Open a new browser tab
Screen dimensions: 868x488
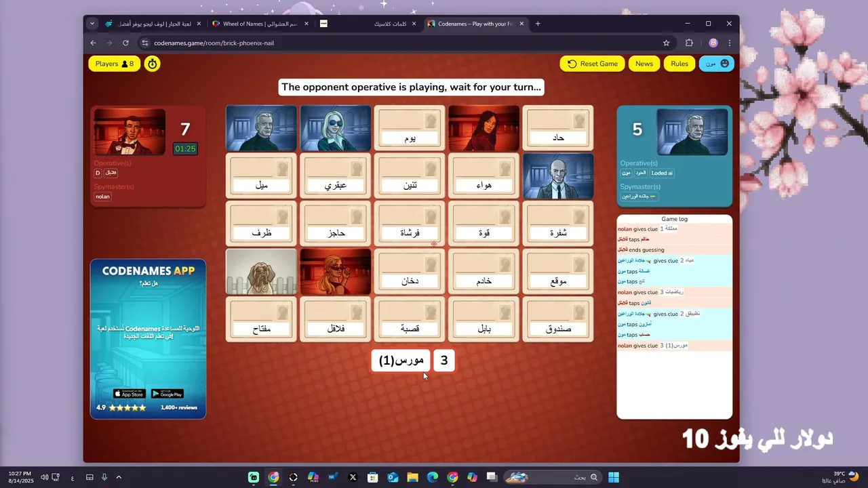538,24
